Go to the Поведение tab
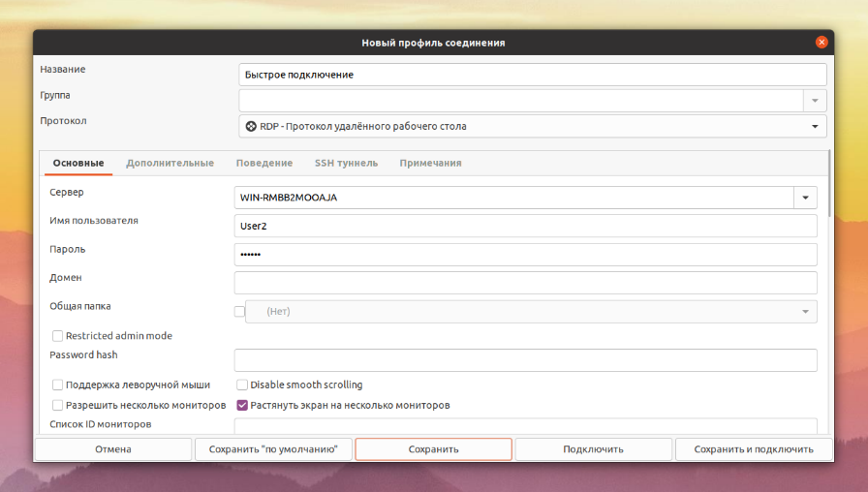This screenshot has height=492, width=868. (264, 164)
